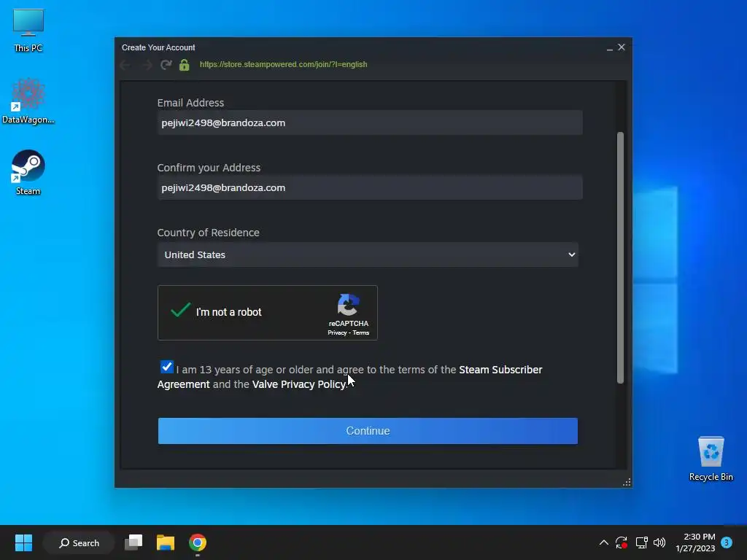Click the reCAPTCHA logo
Image resolution: width=747 pixels, height=560 pixels.
tap(348, 305)
